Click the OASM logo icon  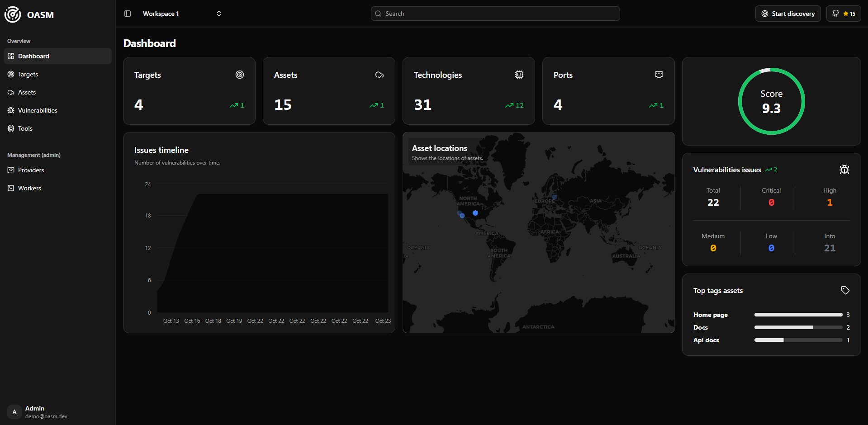click(x=13, y=14)
